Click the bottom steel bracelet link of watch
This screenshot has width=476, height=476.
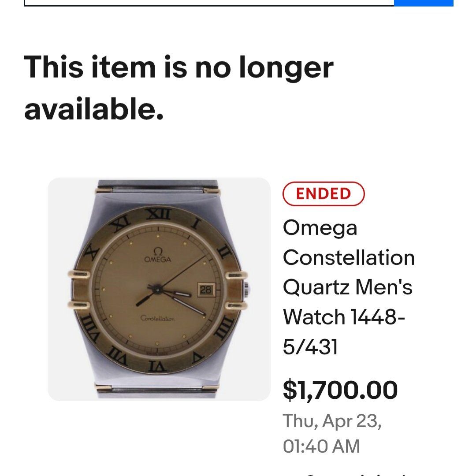point(159,390)
